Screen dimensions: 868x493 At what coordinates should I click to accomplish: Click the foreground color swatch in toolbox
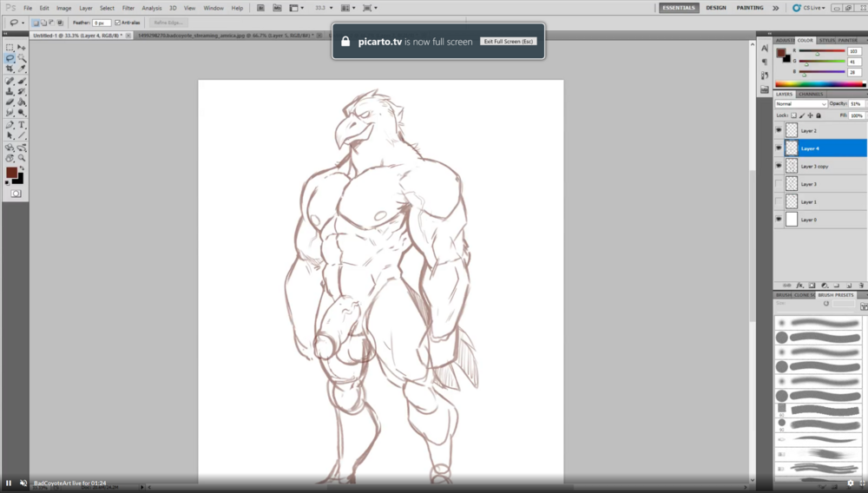click(x=12, y=173)
